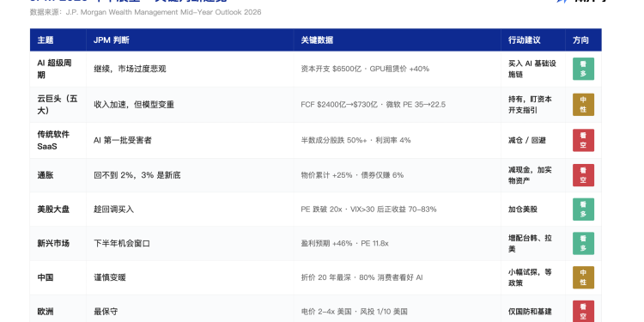Click the 仅国防和基建 advice cell
The height and width of the screenshot is (322, 644).
coord(533,309)
